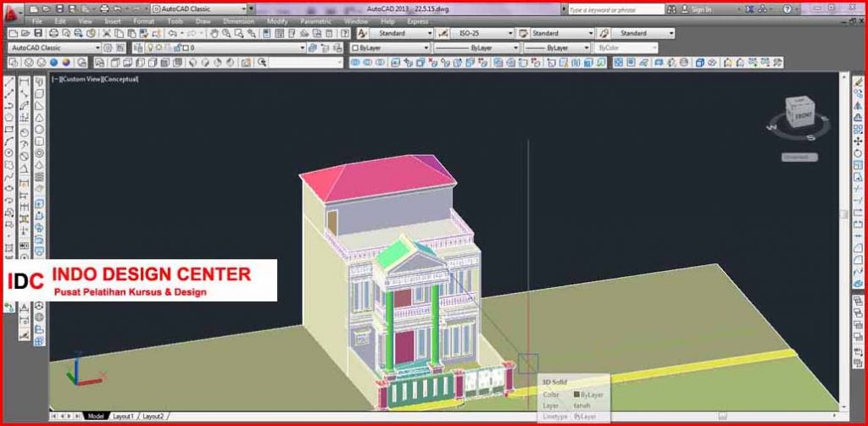This screenshot has height=426, width=868.
Task: Open the Quick Access workspace dropdown AutoCAD Classic
Action: click(199, 9)
